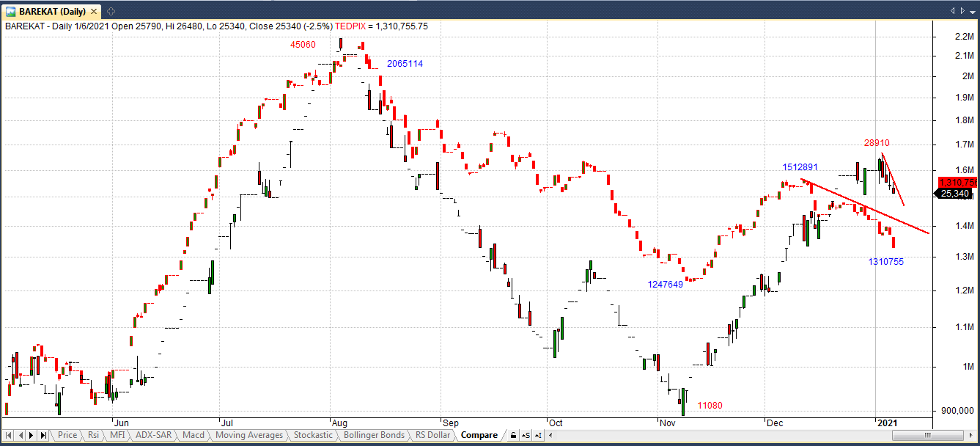Open the Macd sheet tab
Screen dimensions: 980x446
(x=194, y=435)
